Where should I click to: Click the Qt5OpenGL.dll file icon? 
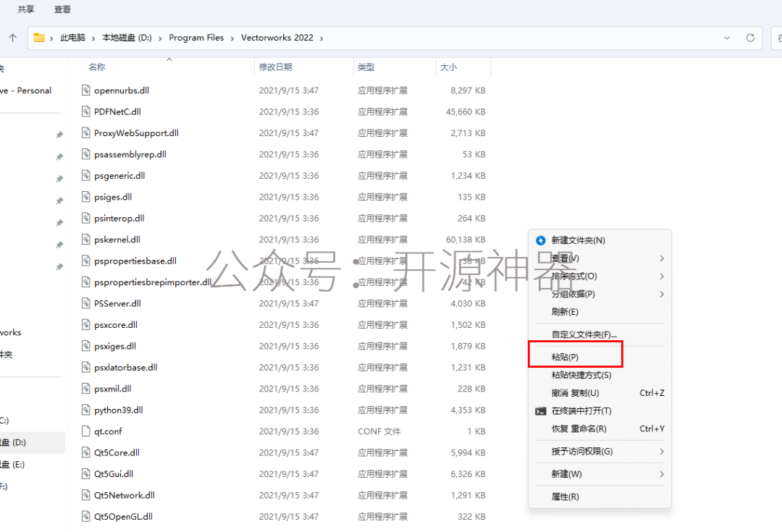85,517
